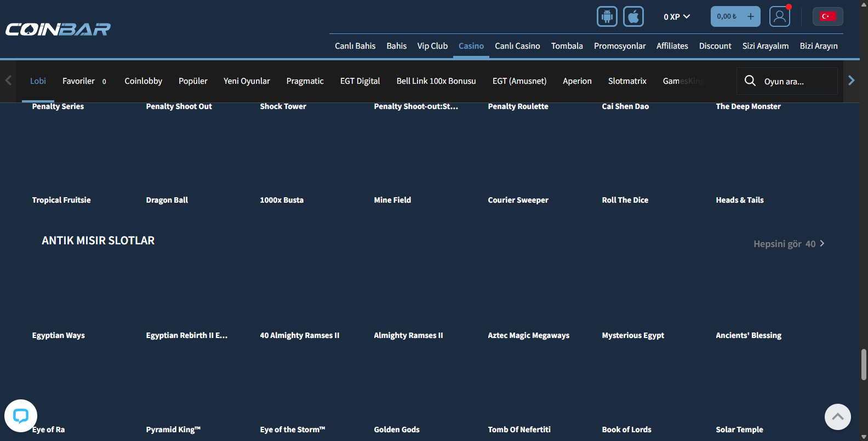
Task: Open the Turkish flag language selector
Action: pos(827,16)
